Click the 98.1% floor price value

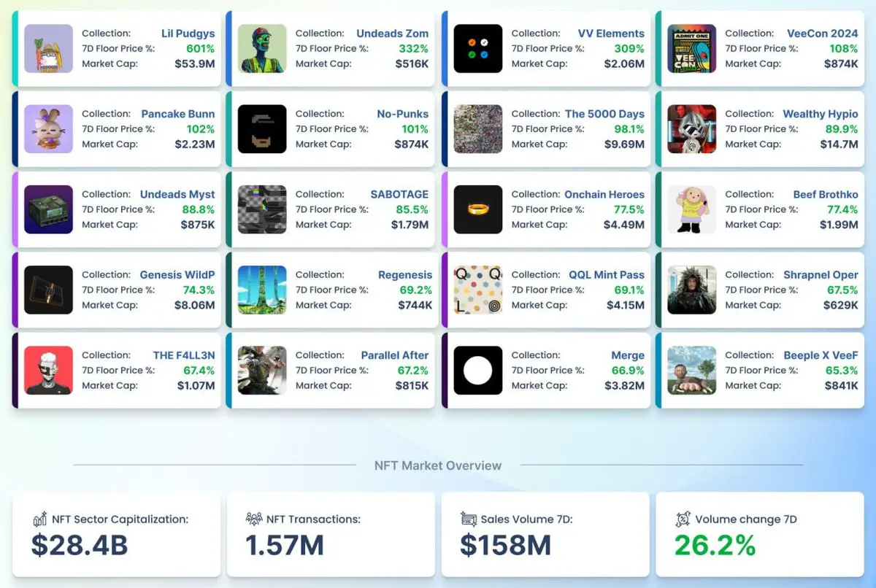point(629,129)
